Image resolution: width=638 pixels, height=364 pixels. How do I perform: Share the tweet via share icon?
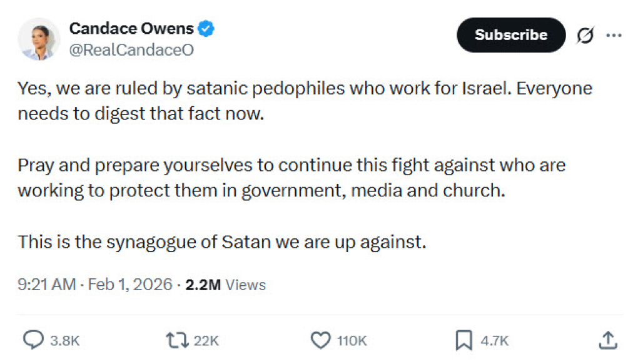pyautogui.click(x=607, y=340)
